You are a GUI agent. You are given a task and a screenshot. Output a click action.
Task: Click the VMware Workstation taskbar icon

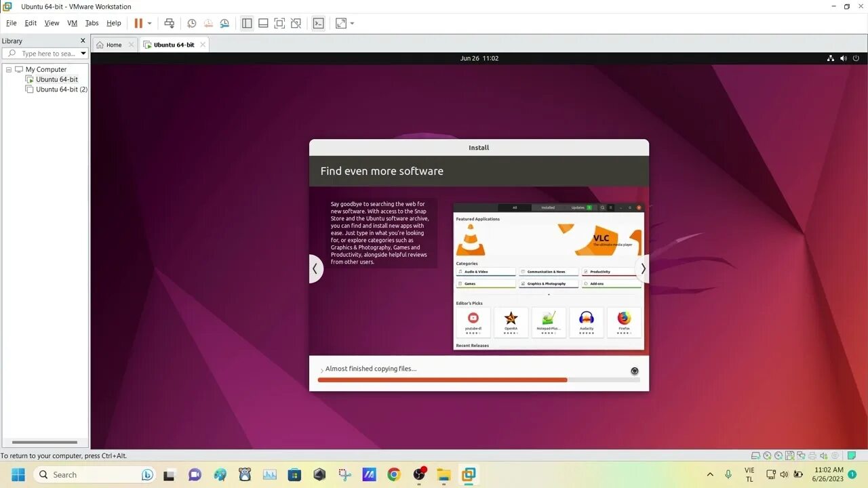[469, 474]
